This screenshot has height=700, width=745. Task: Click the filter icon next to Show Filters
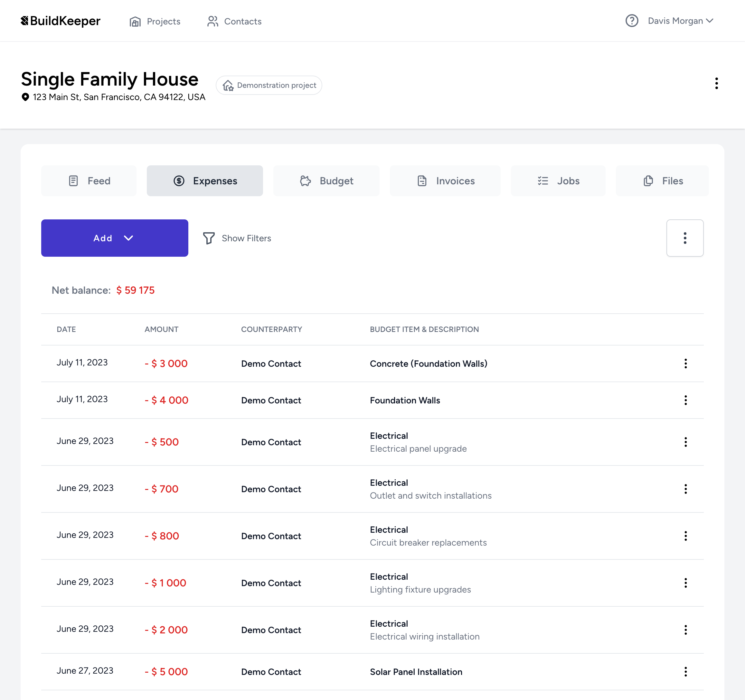click(x=209, y=238)
